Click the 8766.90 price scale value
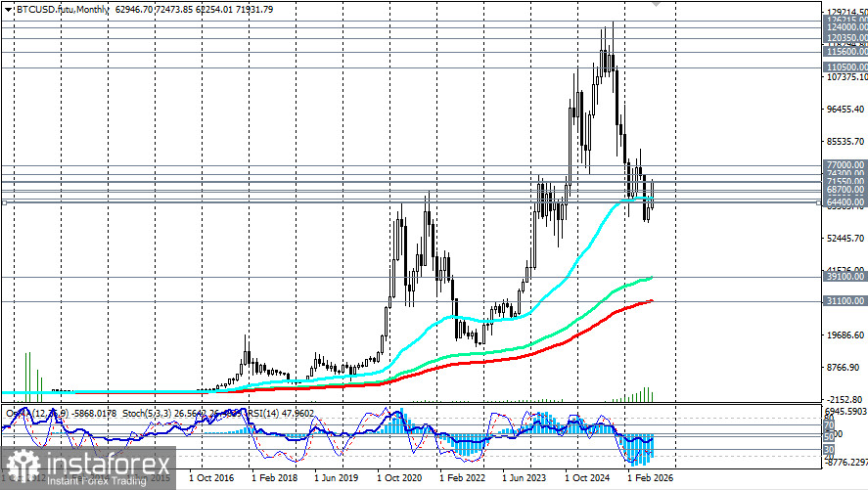 click(844, 367)
